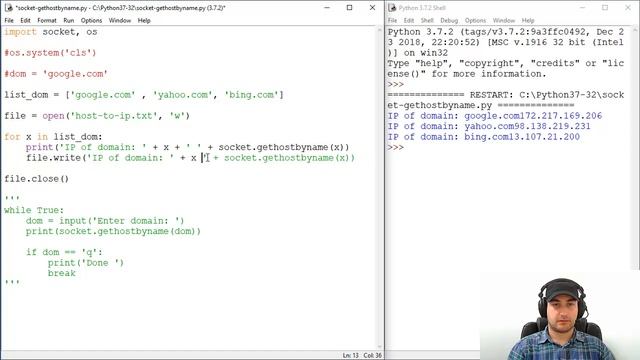Open Shell menu in Python Shell
This screenshot has height=360, width=640.
point(427,20)
